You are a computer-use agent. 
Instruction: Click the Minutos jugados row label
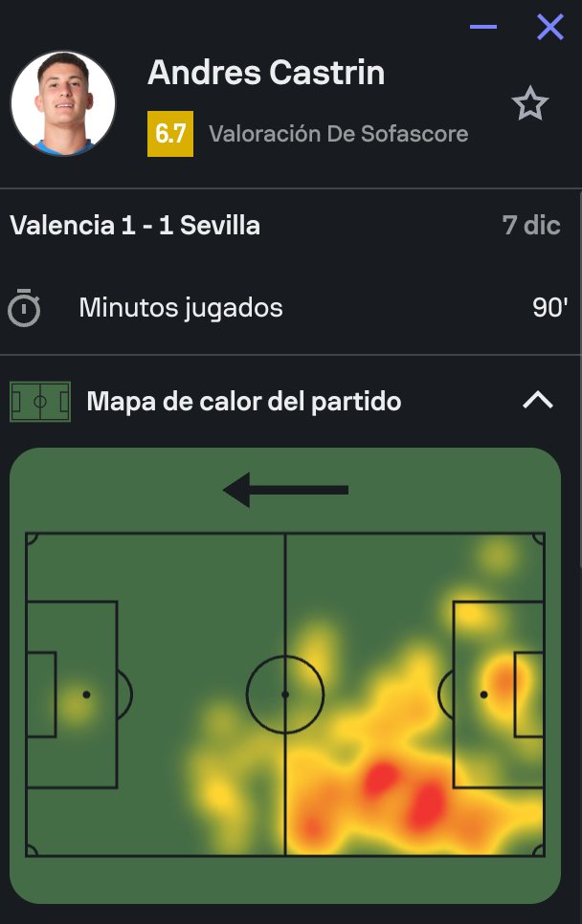(181, 308)
